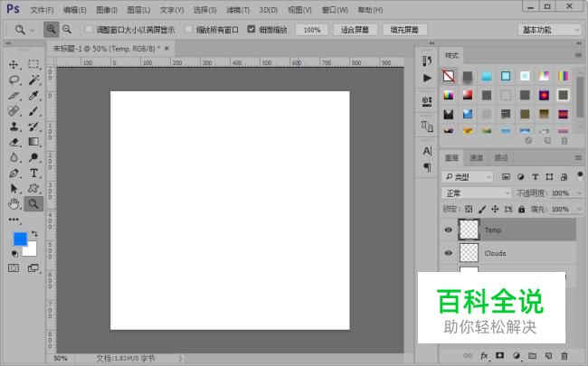588x366 pixels.
Task: Hide the Temp layer
Action: pos(448,230)
